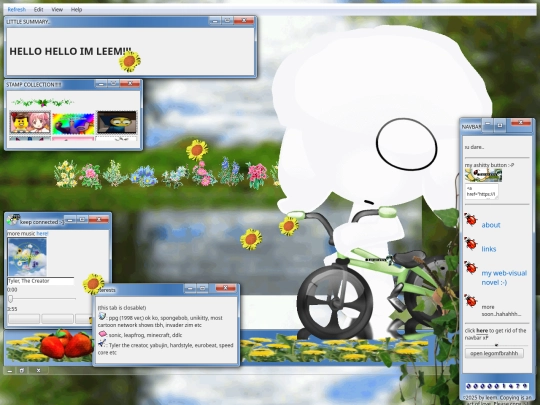Click the X icon on the bottom strawberry bar

[x=38, y=371]
